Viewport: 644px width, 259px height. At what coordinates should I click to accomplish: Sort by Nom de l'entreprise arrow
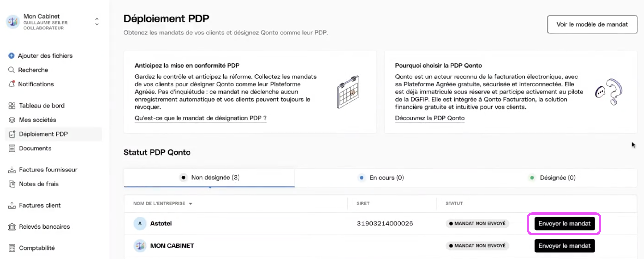coord(190,203)
